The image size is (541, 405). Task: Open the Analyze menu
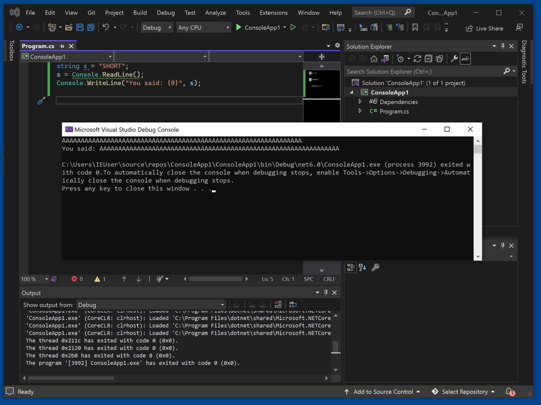click(x=215, y=13)
